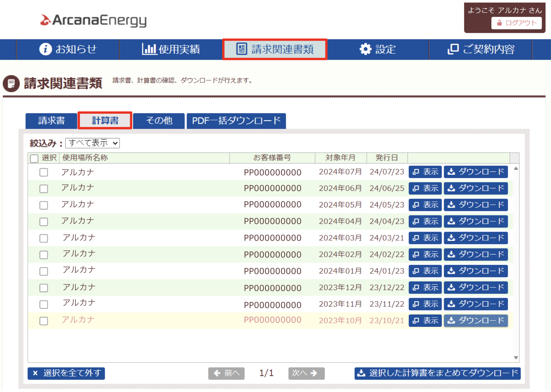Click 選択を全て外す button
Image resolution: width=551 pixels, height=392 pixels.
[66, 373]
